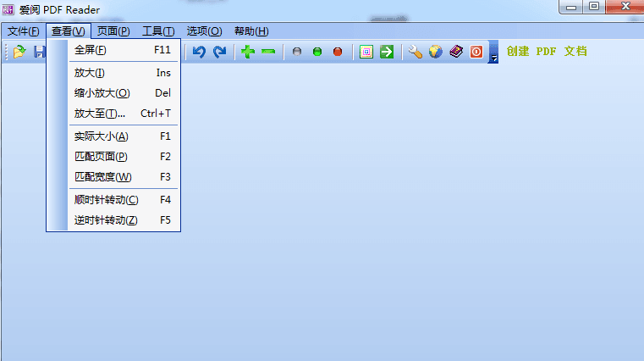Open the 文件(F) menu
The height and width of the screenshot is (361, 644).
point(24,31)
